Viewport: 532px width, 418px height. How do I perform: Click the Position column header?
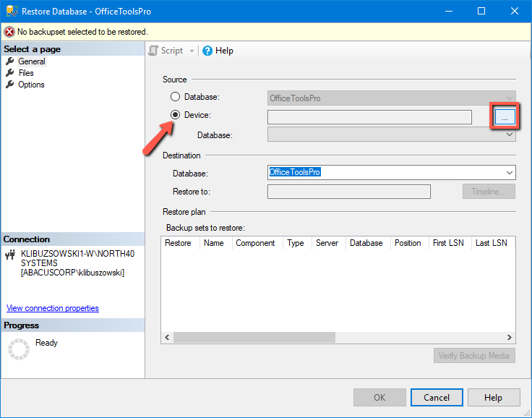[x=410, y=243]
